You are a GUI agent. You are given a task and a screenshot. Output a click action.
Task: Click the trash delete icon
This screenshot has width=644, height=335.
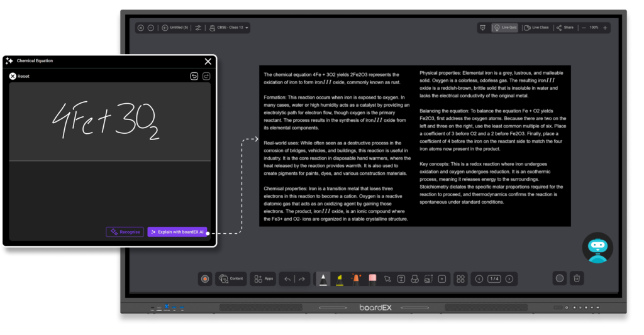coord(577,278)
